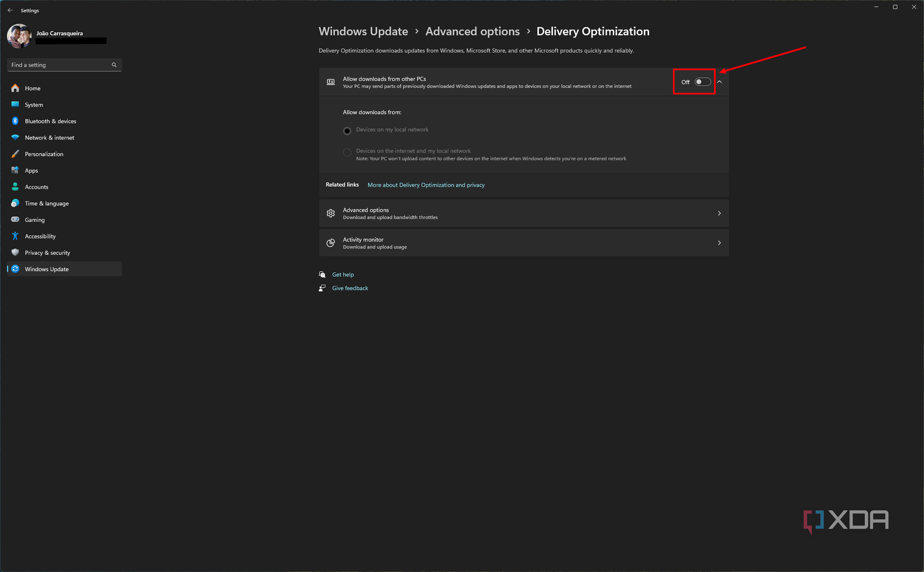The image size is (924, 572).
Task: Click the Personalization paintbrush icon
Action: 15,154
